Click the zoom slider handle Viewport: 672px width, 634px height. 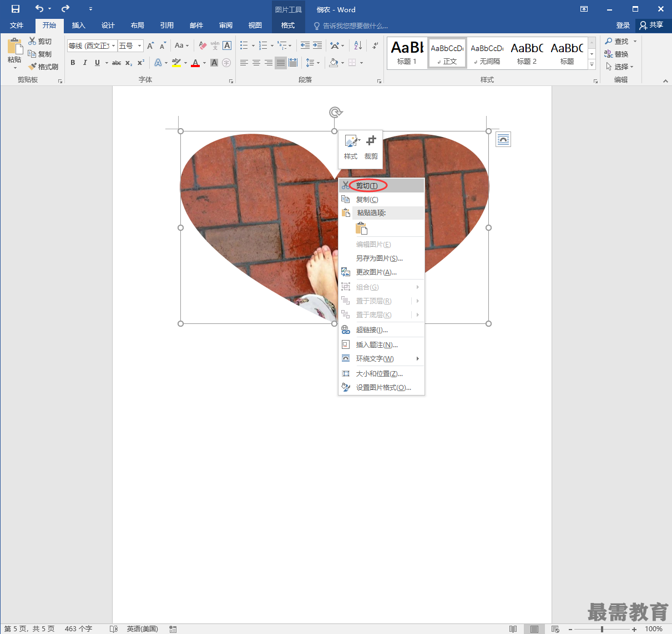(602, 629)
